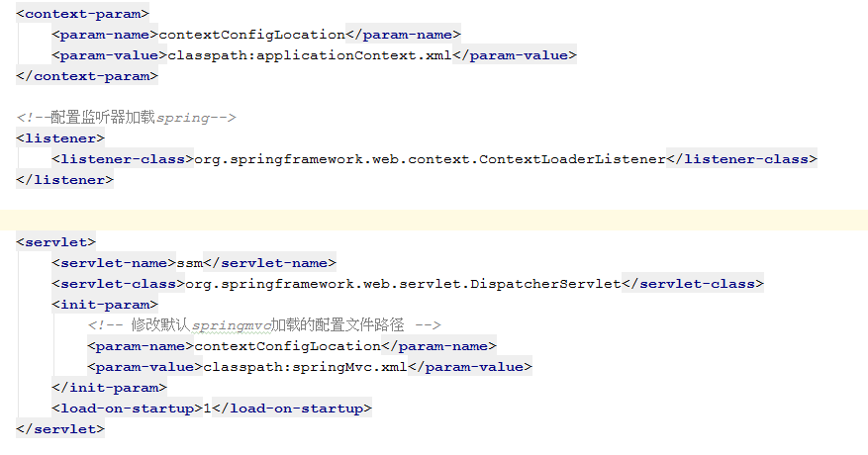Click the closing /listener-class tag
Viewport: 868px width, 455px height.
pyautogui.click(x=741, y=159)
